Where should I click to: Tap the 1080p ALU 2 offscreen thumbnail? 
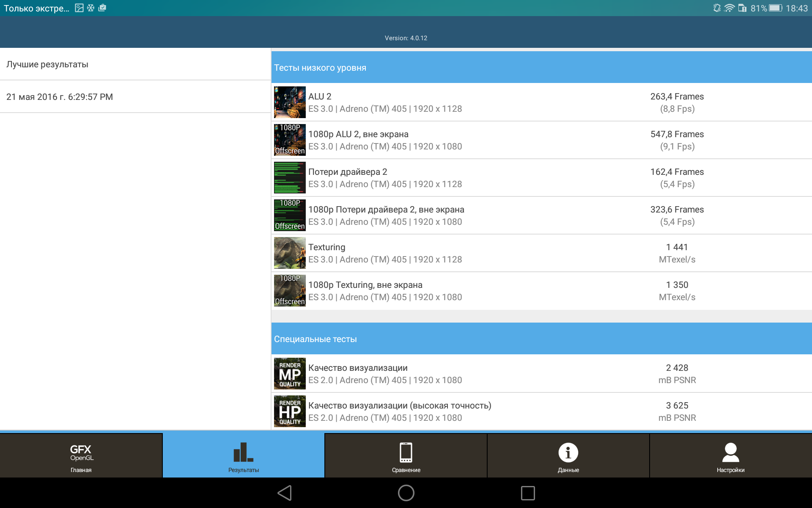coord(290,140)
